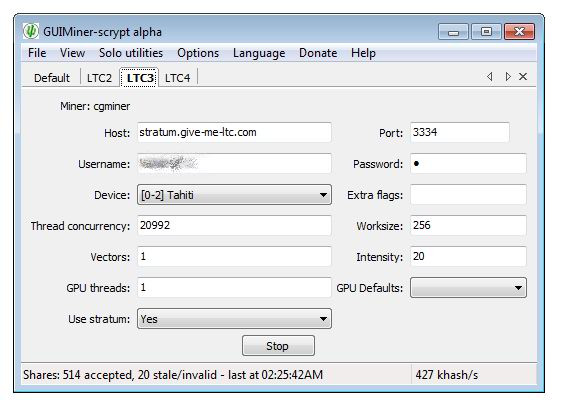Focus the Username input field
Screen dimensions: 561x406
tap(234, 163)
